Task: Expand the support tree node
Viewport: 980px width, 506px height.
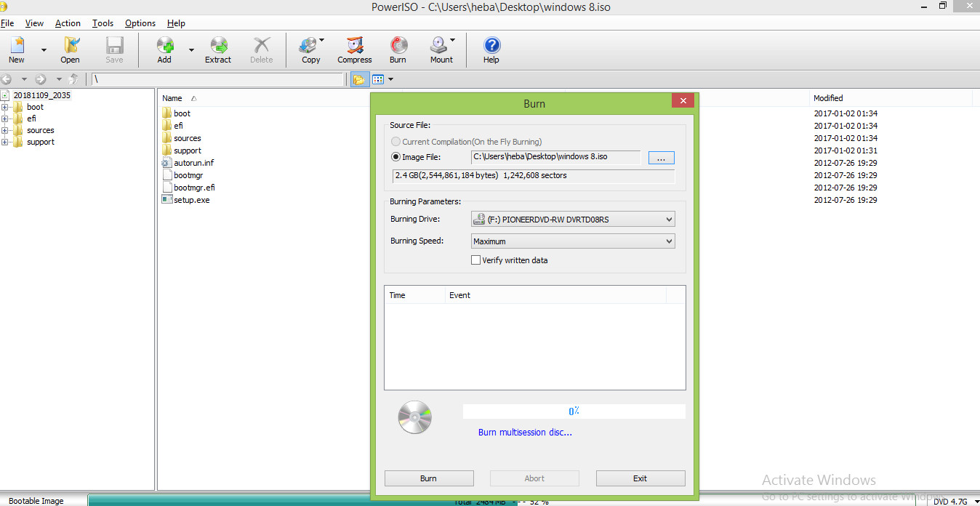Action: pos(5,142)
